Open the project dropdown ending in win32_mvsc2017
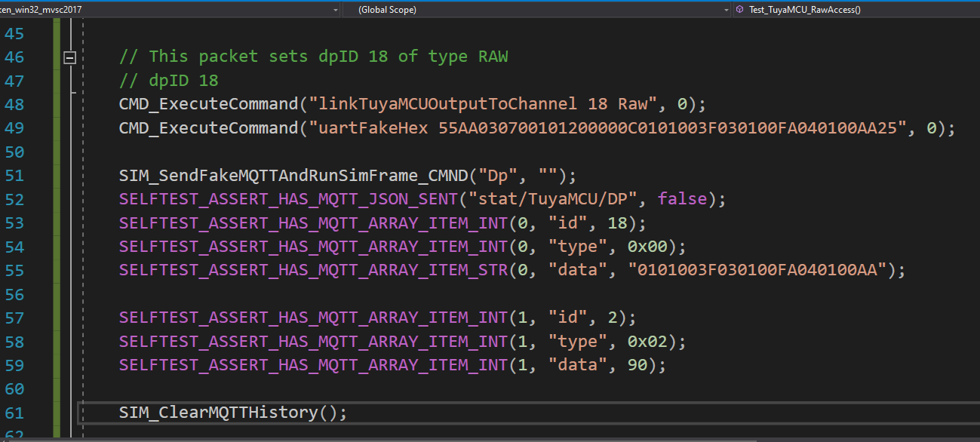 coord(170,10)
